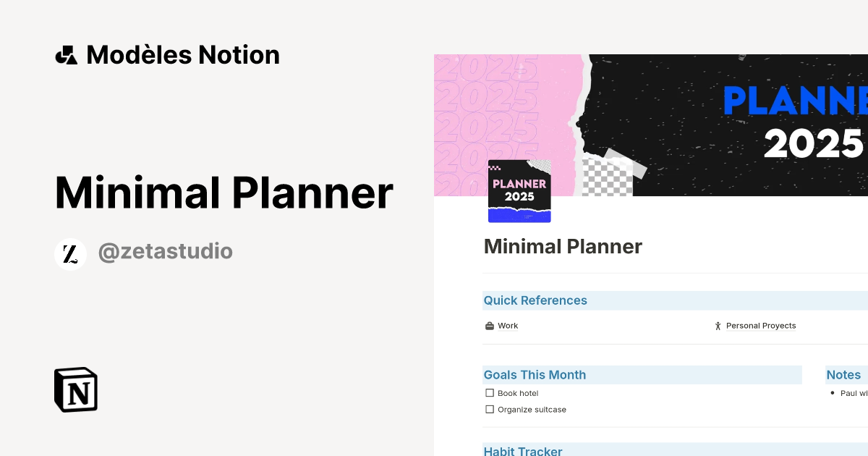Viewport: 868px width, 456px height.
Task: Click the Modèles Notion site logo
Action: (x=166, y=54)
